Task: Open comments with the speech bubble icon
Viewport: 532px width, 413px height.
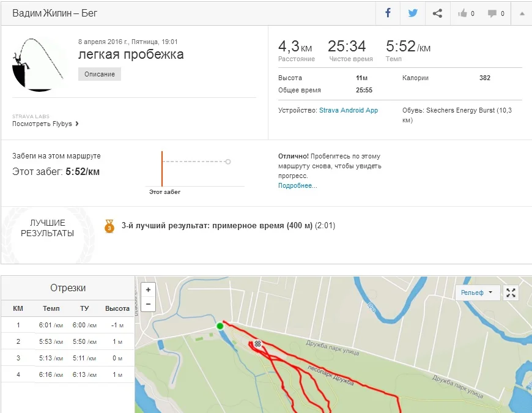Action: (x=496, y=13)
